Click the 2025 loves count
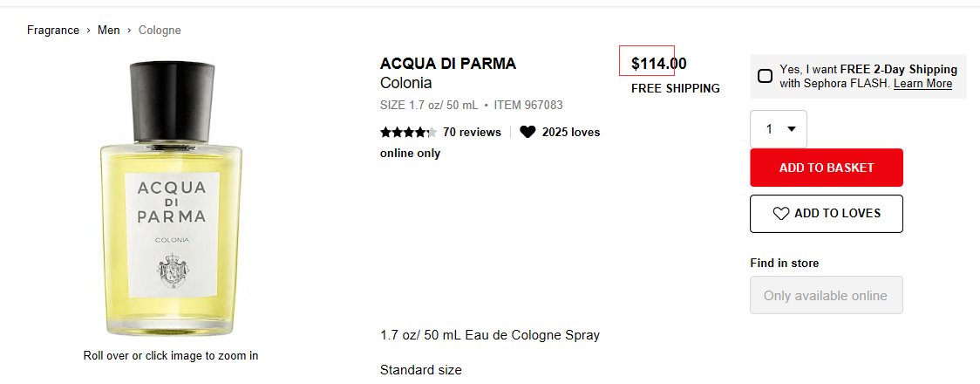The height and width of the screenshot is (384, 980). [x=570, y=133]
